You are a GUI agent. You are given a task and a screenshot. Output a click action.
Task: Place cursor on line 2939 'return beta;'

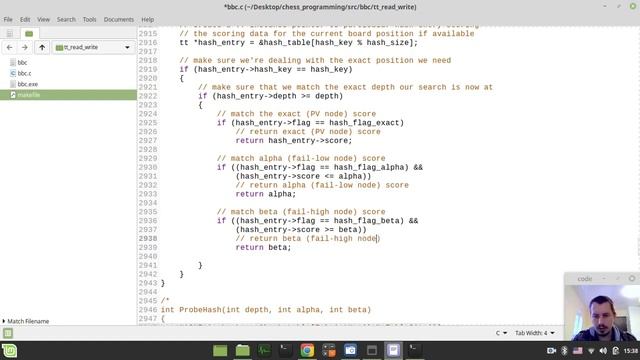(263, 247)
